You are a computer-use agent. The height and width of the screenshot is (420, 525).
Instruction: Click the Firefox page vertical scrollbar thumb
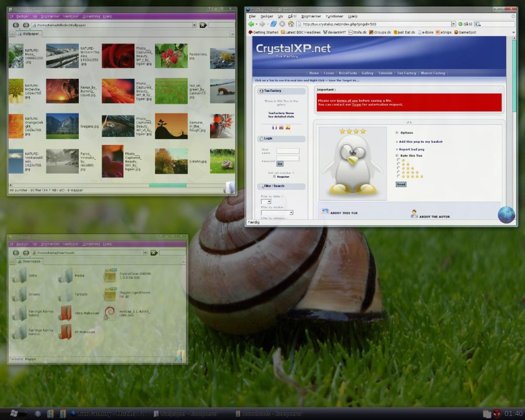point(514,76)
